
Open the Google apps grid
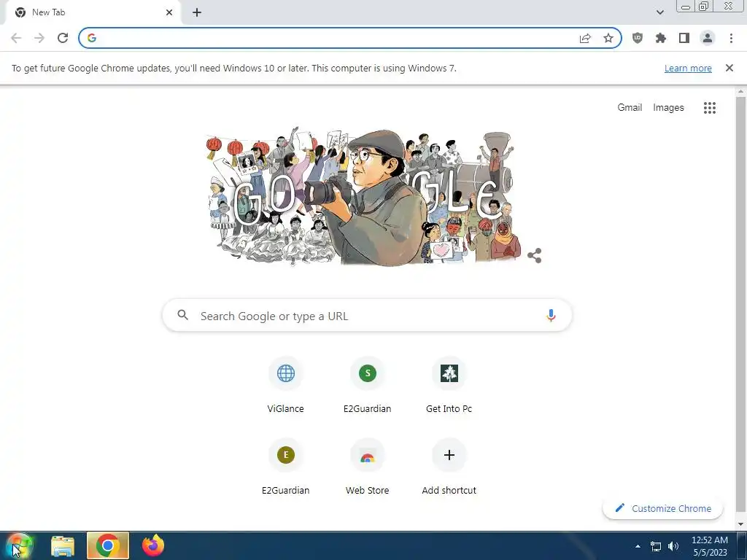click(x=709, y=108)
